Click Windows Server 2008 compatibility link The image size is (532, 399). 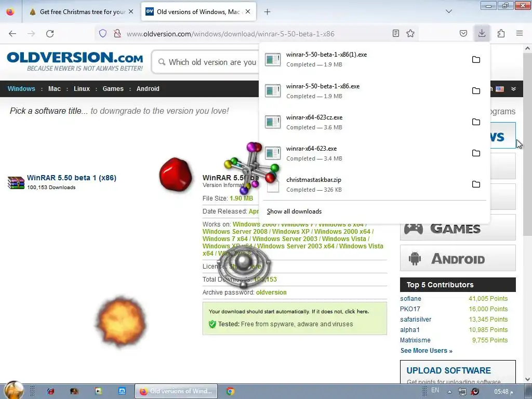pos(235,231)
